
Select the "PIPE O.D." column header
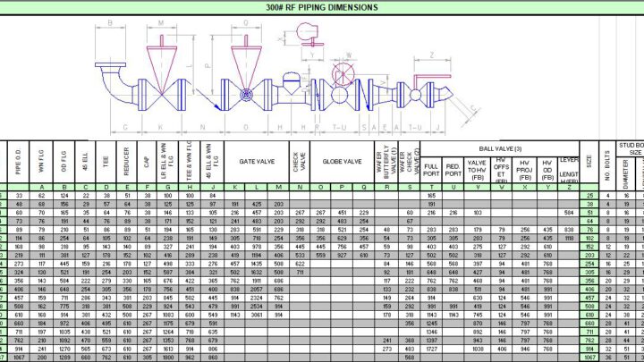[x=18, y=162]
